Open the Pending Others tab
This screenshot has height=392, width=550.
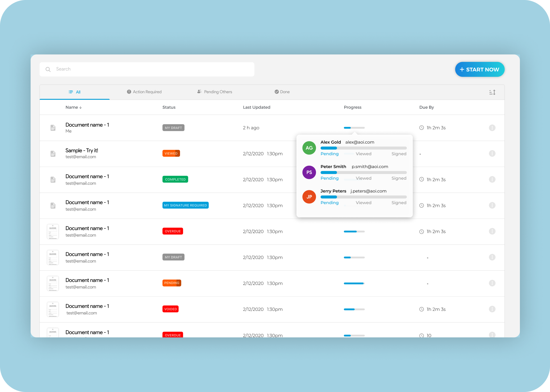coord(215,92)
